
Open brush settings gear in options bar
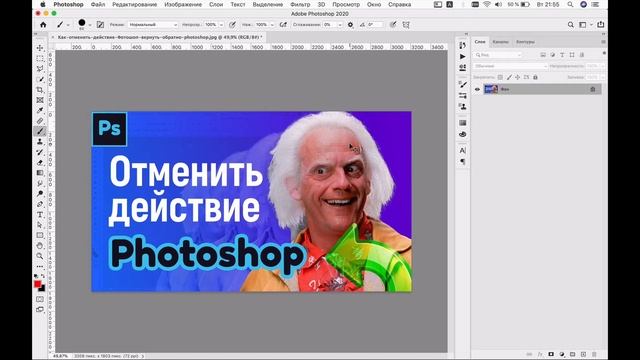[x=350, y=24]
